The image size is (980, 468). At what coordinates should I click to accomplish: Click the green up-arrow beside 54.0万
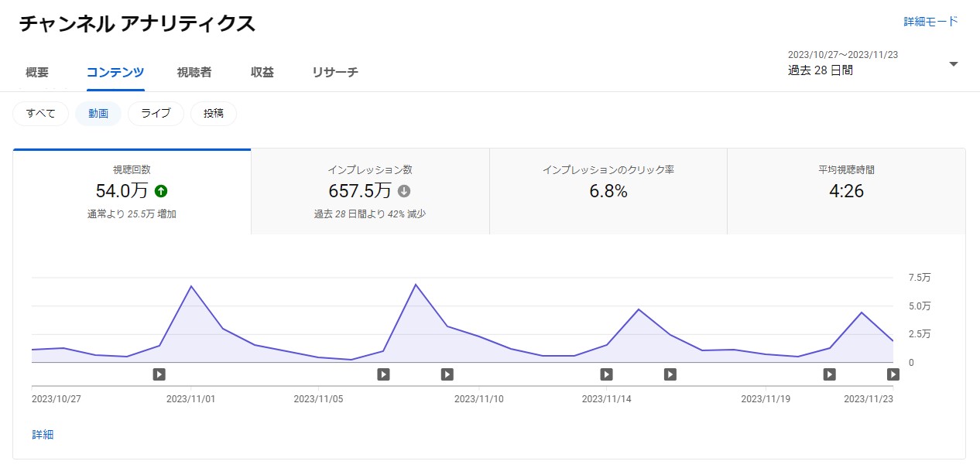161,191
